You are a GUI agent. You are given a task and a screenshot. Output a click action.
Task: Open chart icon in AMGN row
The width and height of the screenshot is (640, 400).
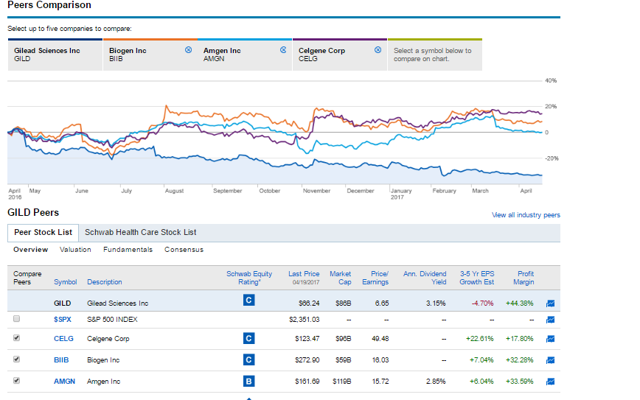point(550,381)
